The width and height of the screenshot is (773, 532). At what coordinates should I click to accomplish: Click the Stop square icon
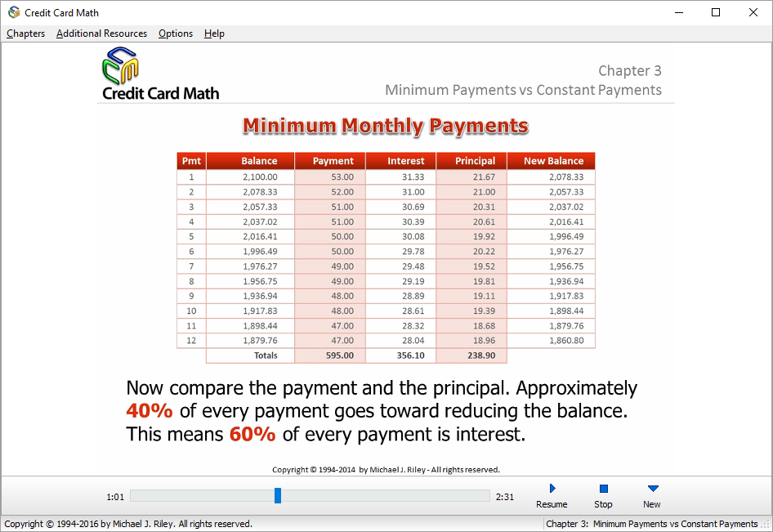coord(603,489)
